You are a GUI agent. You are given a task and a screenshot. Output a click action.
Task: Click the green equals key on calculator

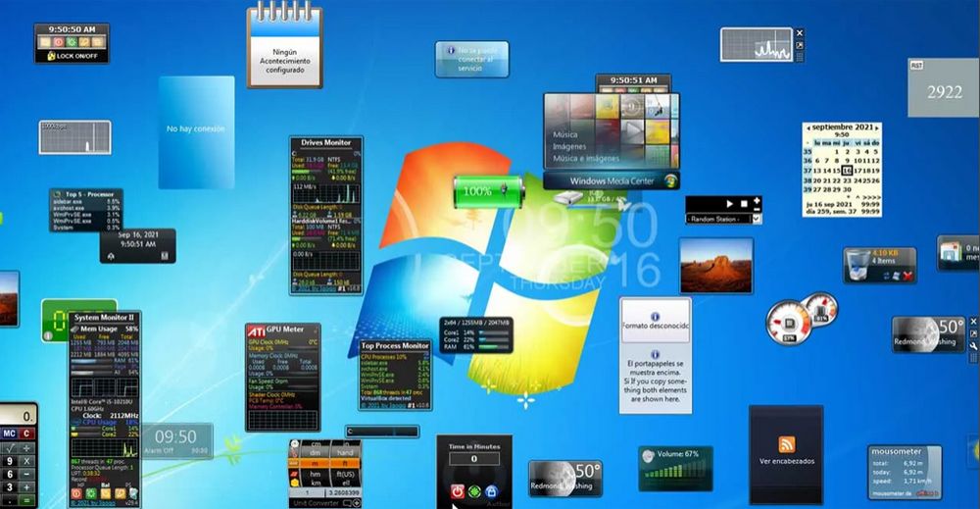[x=26, y=500]
